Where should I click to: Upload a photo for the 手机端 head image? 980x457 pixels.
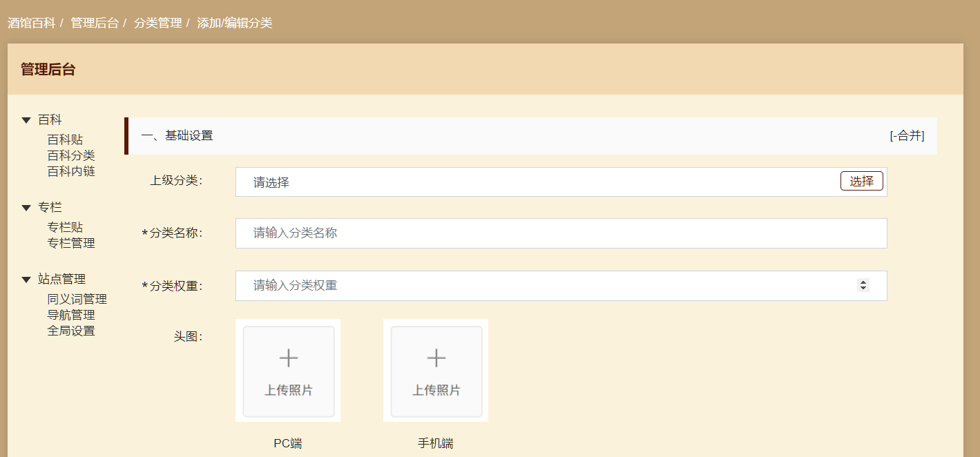click(x=436, y=370)
